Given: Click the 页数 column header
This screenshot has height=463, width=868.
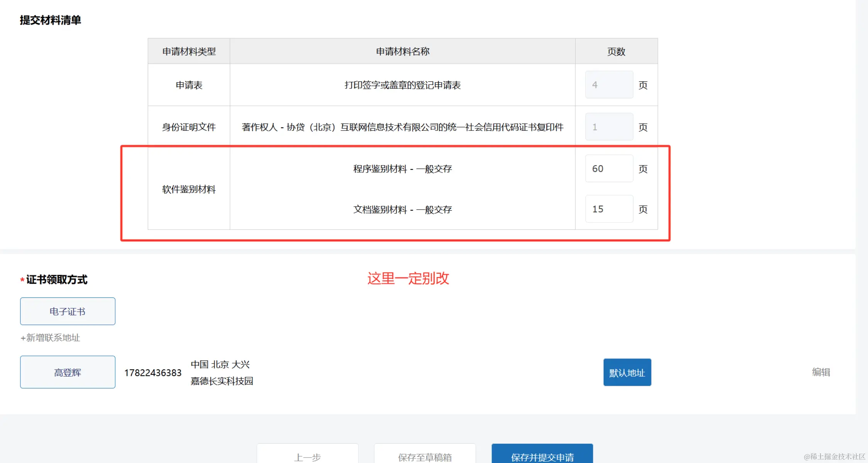Looking at the screenshot, I should [616, 51].
